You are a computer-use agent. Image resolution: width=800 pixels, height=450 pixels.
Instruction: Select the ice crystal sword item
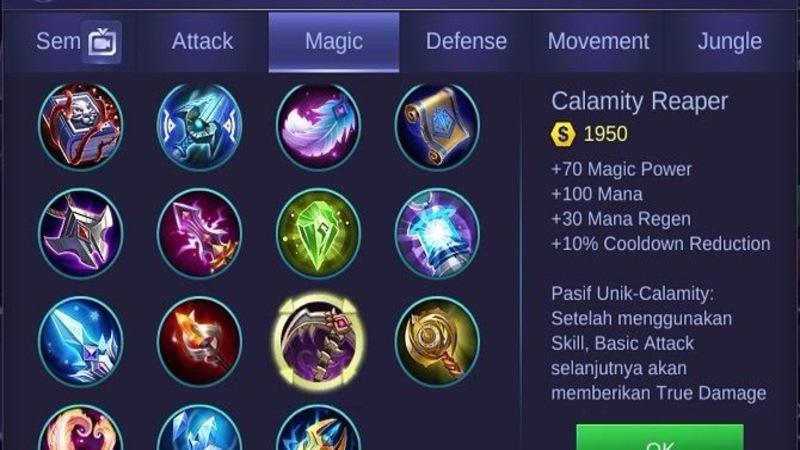[81, 341]
